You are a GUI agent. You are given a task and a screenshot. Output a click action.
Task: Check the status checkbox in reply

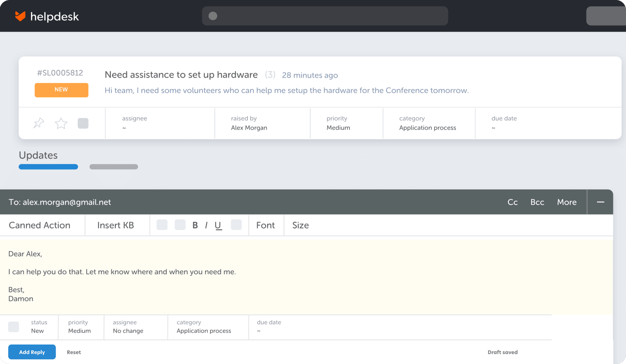click(x=14, y=326)
